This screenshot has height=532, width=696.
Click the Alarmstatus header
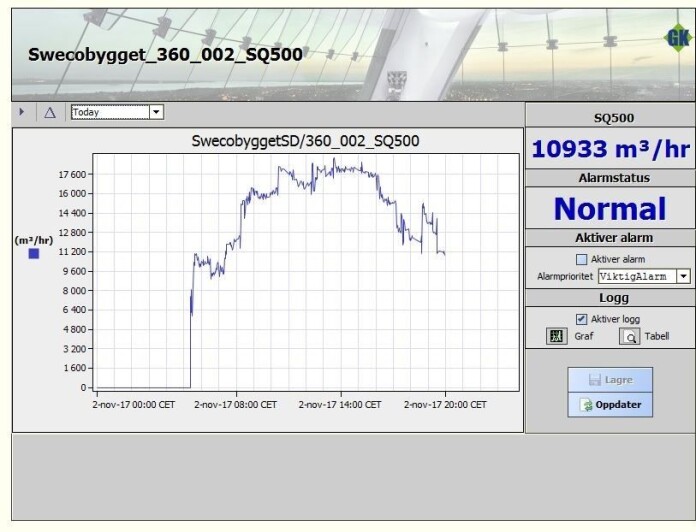(x=614, y=178)
